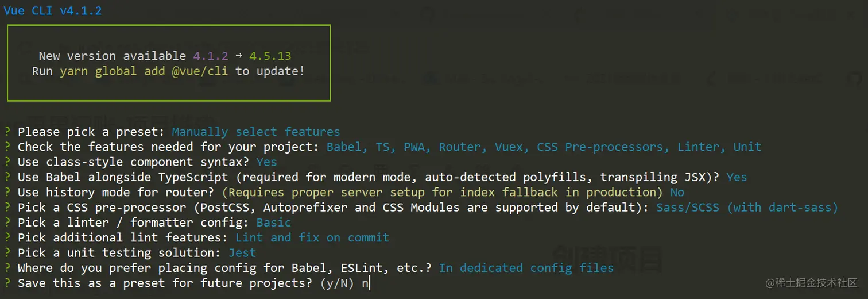The width and height of the screenshot is (868, 299).
Task: Click the 'Lint and fix on commit' answer
Action: click(x=312, y=237)
